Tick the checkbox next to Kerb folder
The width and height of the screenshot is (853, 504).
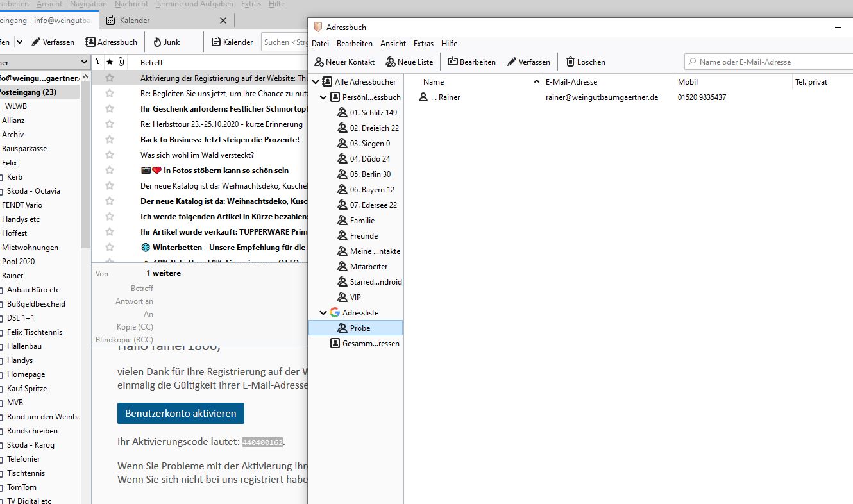[1, 178]
